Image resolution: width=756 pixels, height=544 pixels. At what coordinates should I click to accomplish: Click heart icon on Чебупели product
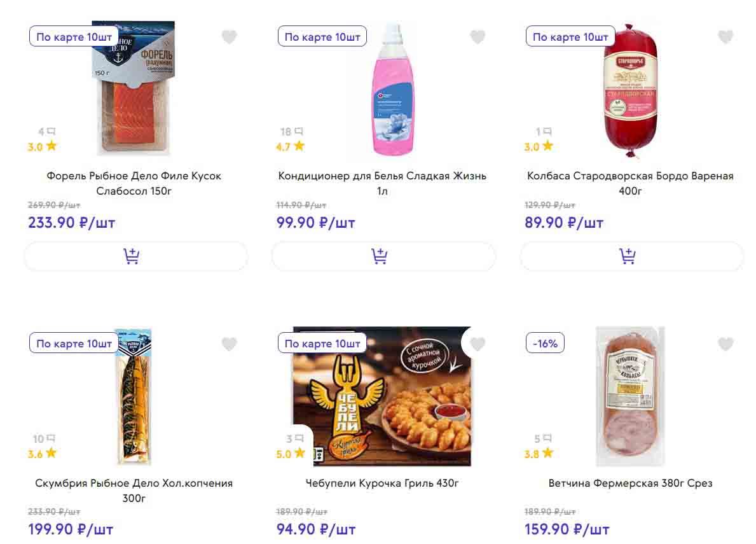478,344
